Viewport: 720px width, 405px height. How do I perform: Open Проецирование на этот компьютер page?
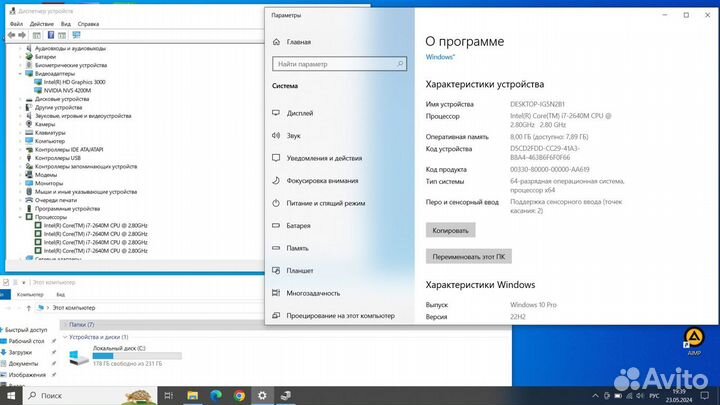[x=340, y=315]
